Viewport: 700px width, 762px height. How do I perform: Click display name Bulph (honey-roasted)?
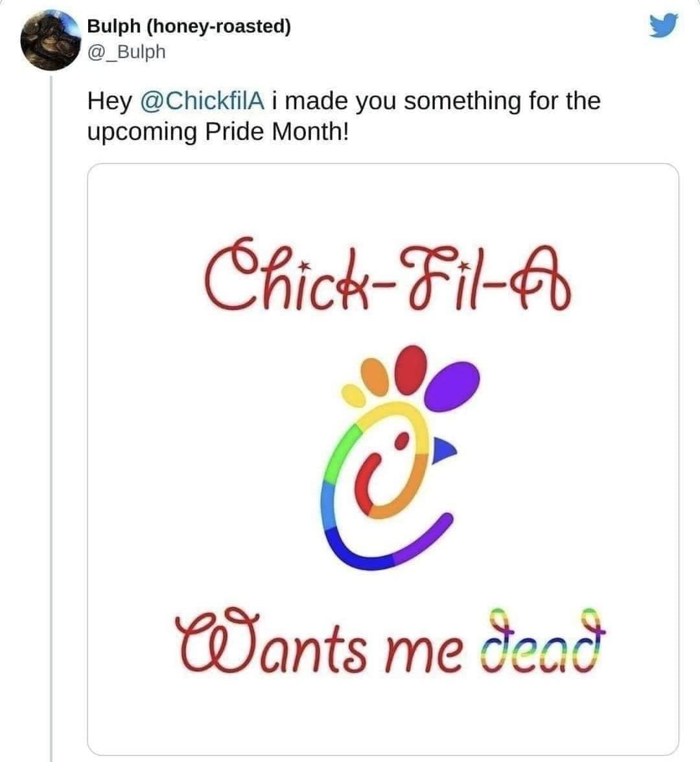189,27
